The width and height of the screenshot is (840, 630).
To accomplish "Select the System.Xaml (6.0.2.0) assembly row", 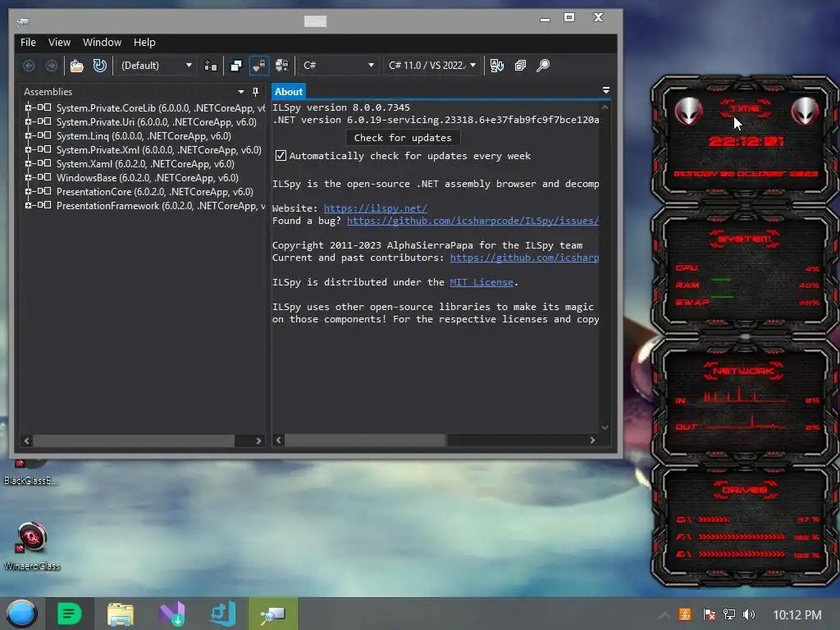I will [x=145, y=164].
